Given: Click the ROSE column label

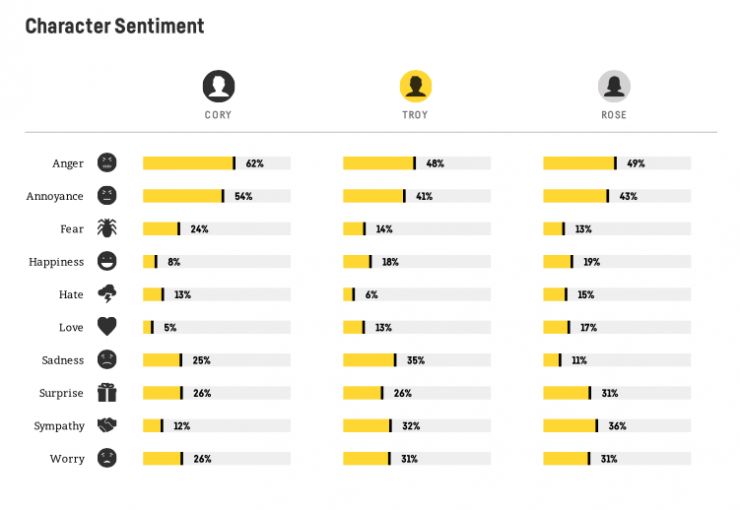Looking at the screenshot, I should (x=614, y=115).
